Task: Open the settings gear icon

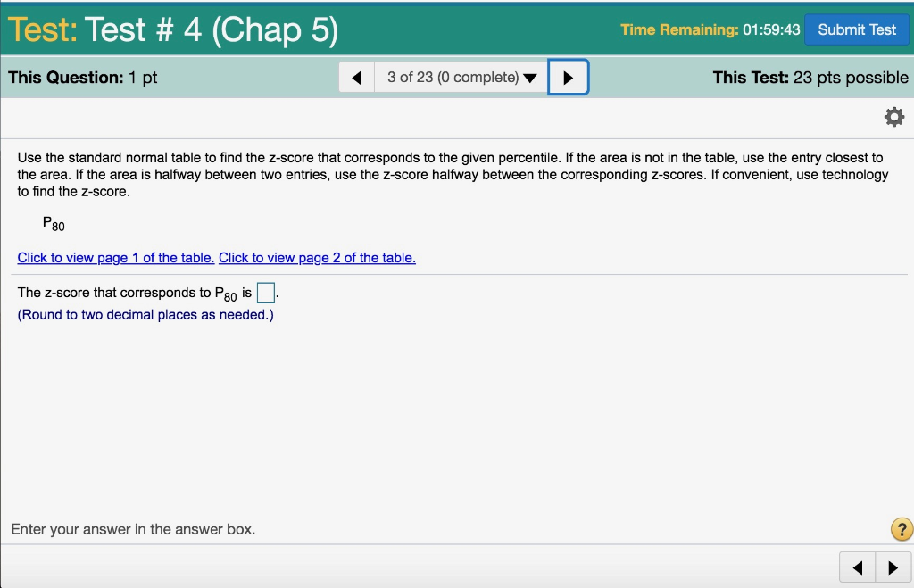Action: (x=894, y=117)
